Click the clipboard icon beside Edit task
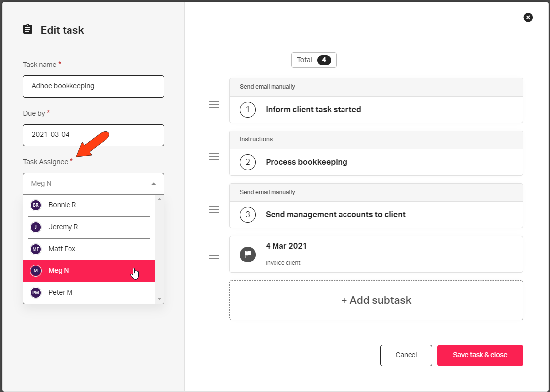 [x=28, y=29]
